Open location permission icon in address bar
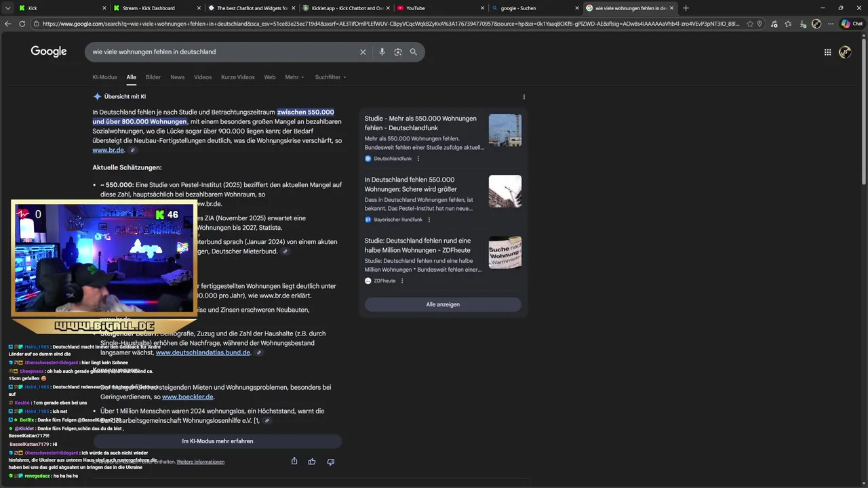 [759, 24]
